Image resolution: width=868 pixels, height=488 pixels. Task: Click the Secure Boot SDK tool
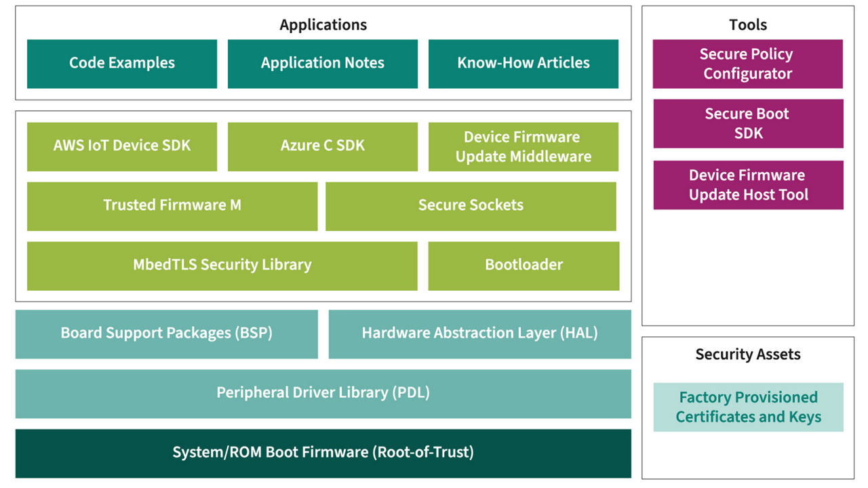coord(748,123)
